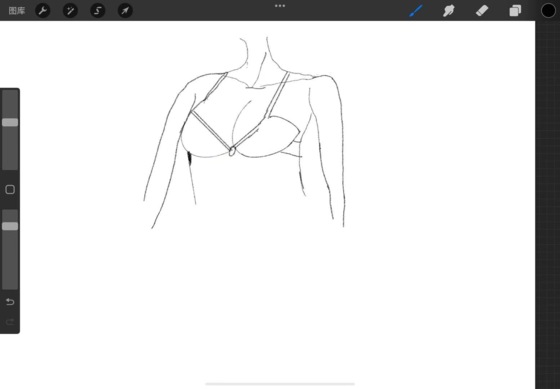Undo the last stroke with sidebar arrow

point(10,302)
